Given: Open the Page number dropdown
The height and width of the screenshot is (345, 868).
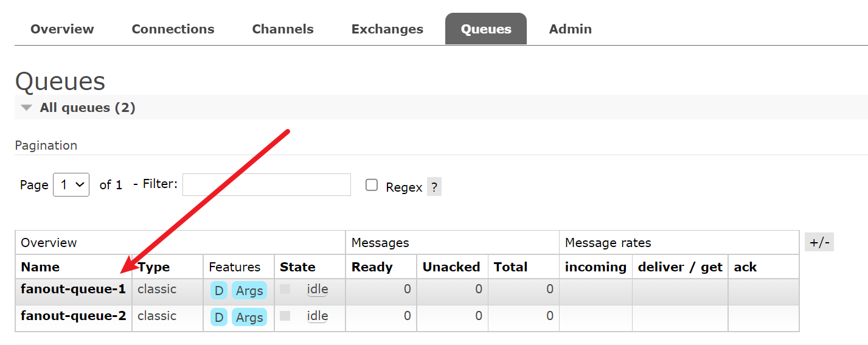Looking at the screenshot, I should click(x=71, y=184).
